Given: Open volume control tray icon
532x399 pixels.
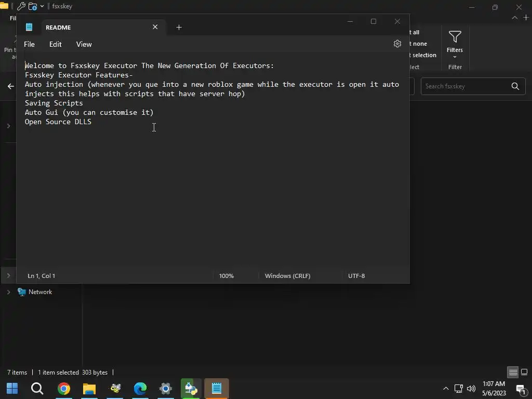Looking at the screenshot, I should pos(471,389).
